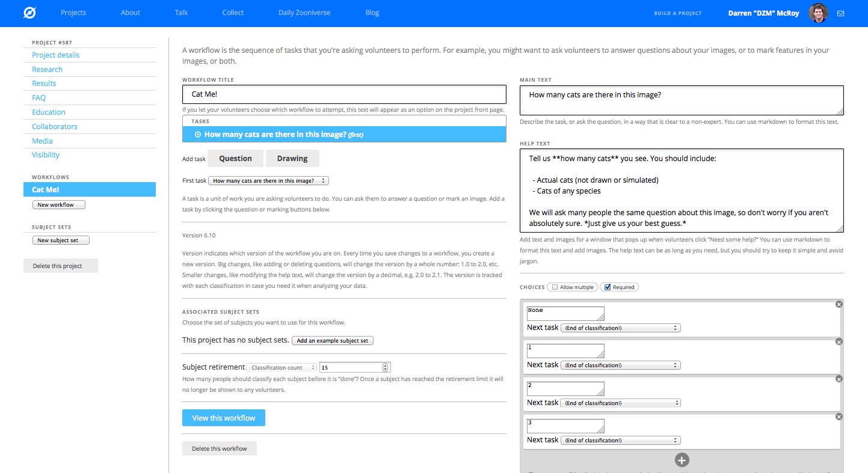
Task: Go to Daily Zooniverse in navigation bar
Action: click(x=304, y=13)
